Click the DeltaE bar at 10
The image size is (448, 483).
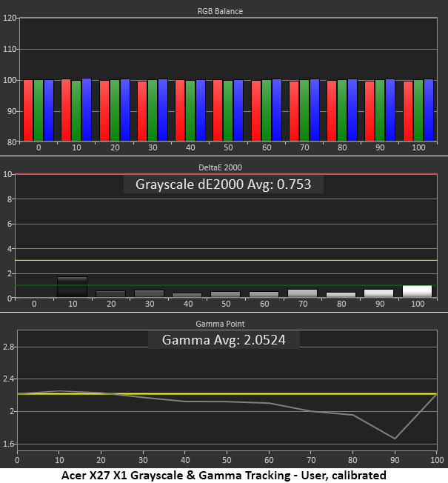[x=72, y=287]
